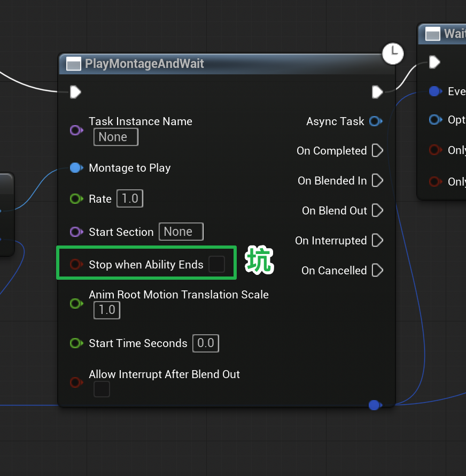Click the On Completed execution pin
This screenshot has height=476, width=466.
pyautogui.click(x=377, y=151)
